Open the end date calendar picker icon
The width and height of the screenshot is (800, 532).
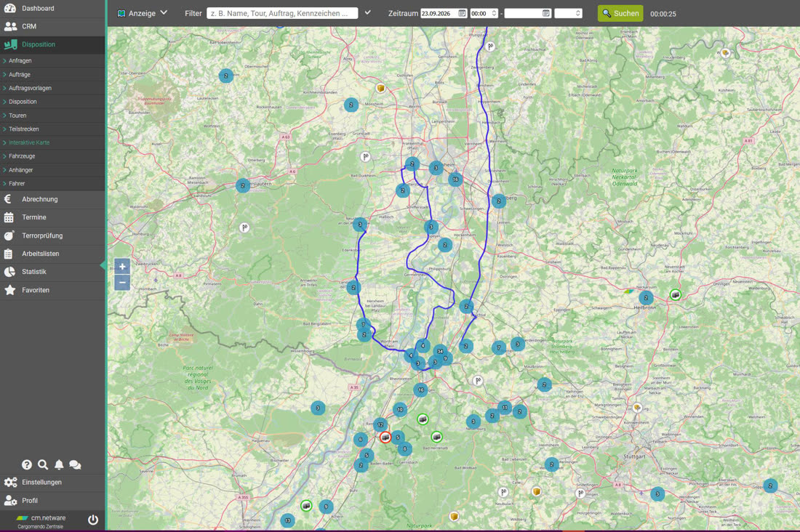point(546,13)
